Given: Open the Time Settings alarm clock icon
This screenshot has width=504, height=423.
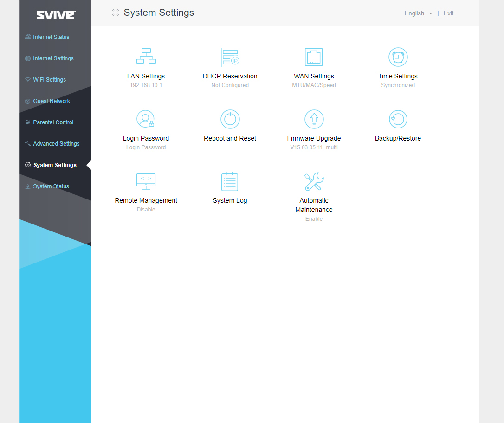Looking at the screenshot, I should pyautogui.click(x=398, y=57).
